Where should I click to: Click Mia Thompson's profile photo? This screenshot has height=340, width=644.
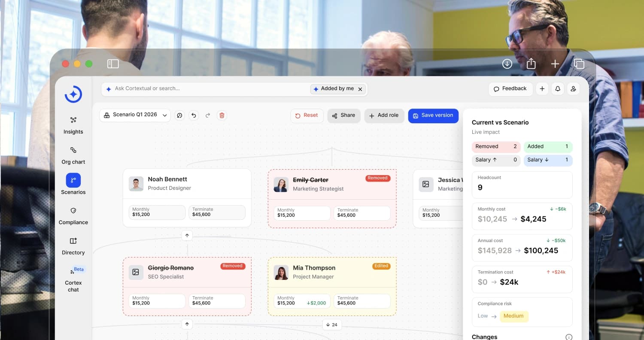coord(281,272)
